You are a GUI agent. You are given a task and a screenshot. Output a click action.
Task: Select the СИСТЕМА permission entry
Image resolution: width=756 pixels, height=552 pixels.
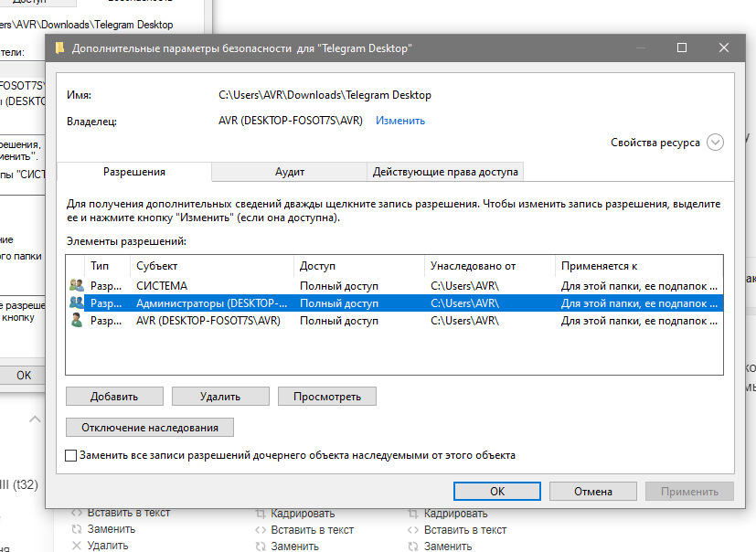394,286
